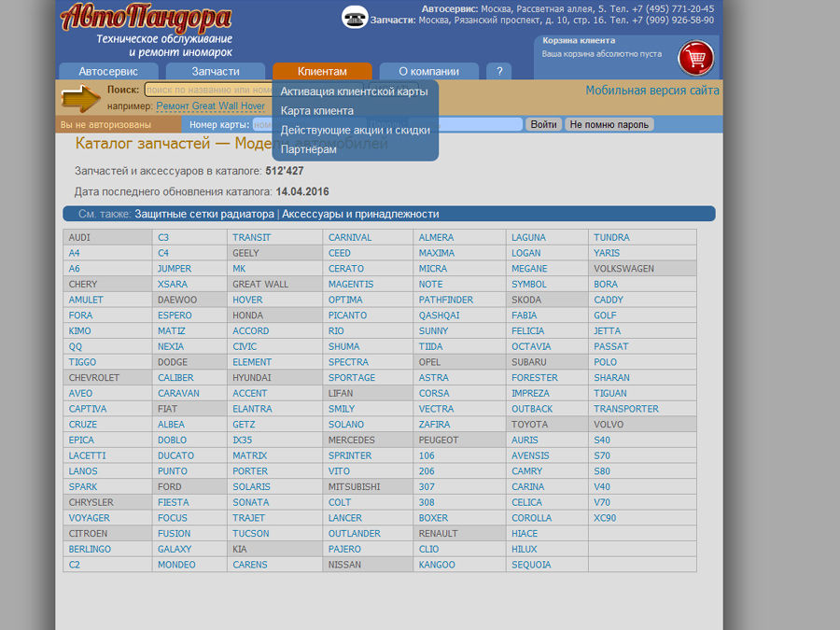The width and height of the screenshot is (840, 630).
Task: Click the АвтоПандора logo
Action: [146, 17]
